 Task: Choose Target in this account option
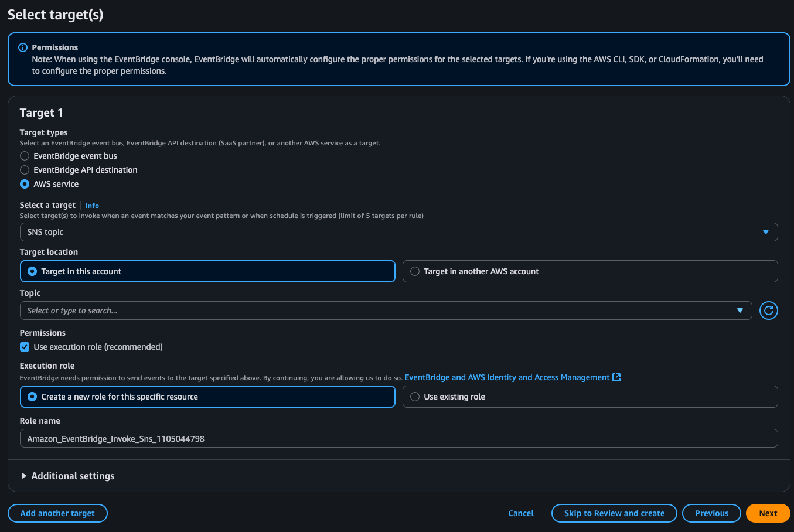tap(33, 271)
